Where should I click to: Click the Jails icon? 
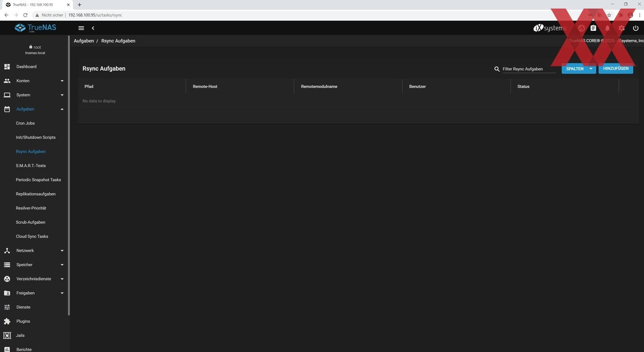click(7, 335)
